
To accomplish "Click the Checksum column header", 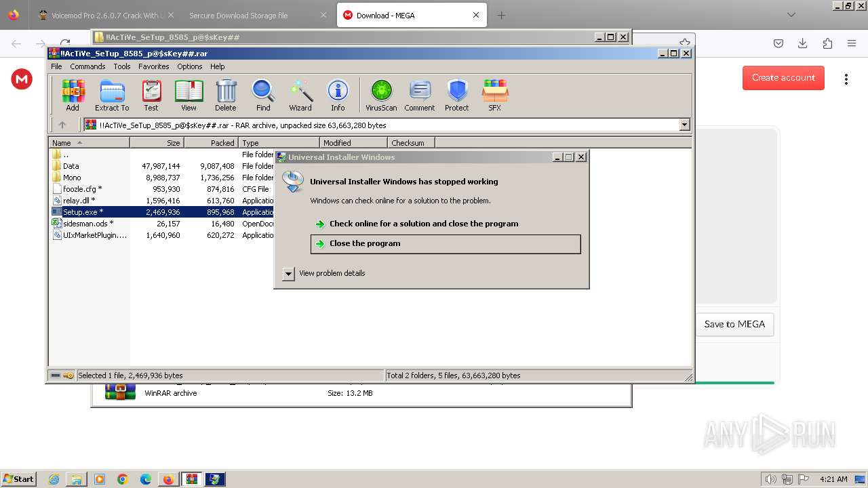I will pos(411,143).
